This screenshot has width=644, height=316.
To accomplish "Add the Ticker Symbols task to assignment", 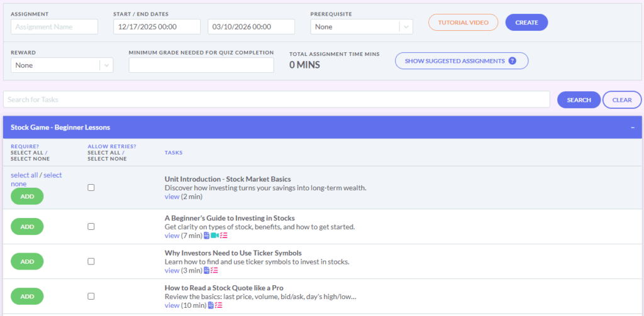I will tap(27, 261).
